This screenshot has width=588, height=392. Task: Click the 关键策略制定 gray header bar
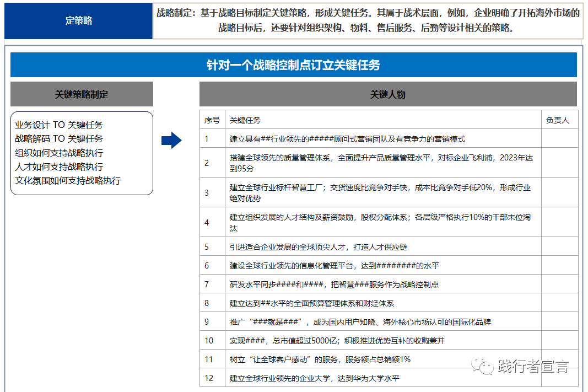[82, 94]
